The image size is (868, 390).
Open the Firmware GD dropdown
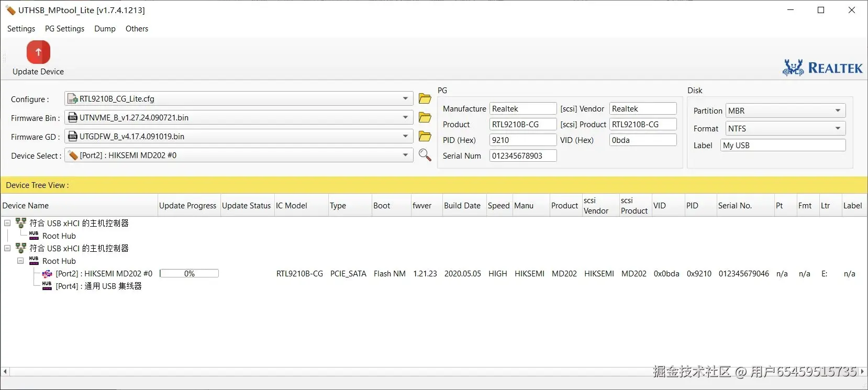click(x=405, y=136)
